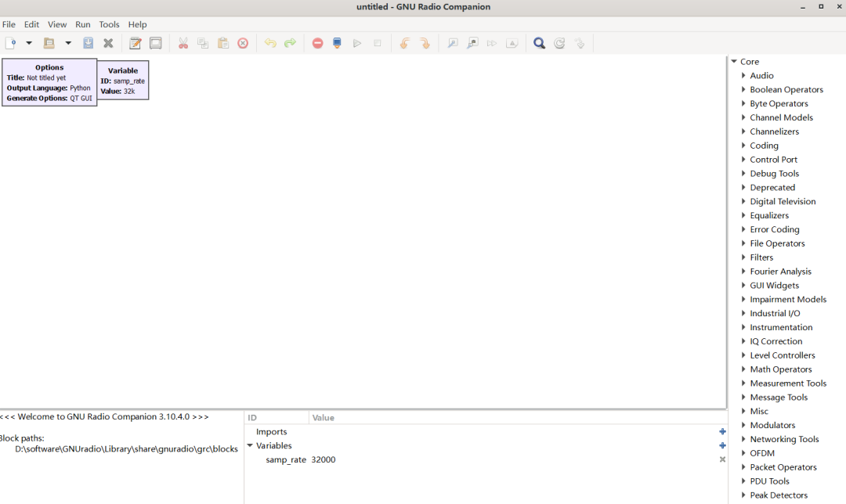
Task: Select the Options block on canvas
Action: point(49,82)
